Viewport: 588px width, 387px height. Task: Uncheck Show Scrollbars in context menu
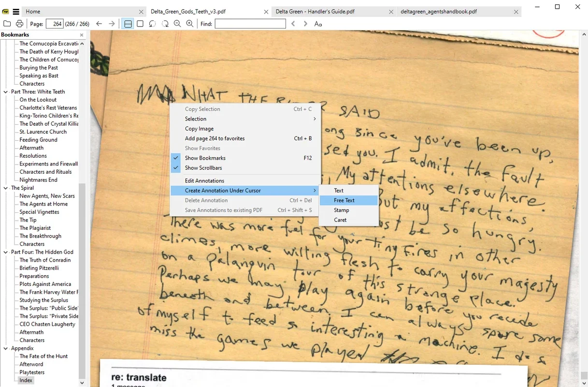204,168
